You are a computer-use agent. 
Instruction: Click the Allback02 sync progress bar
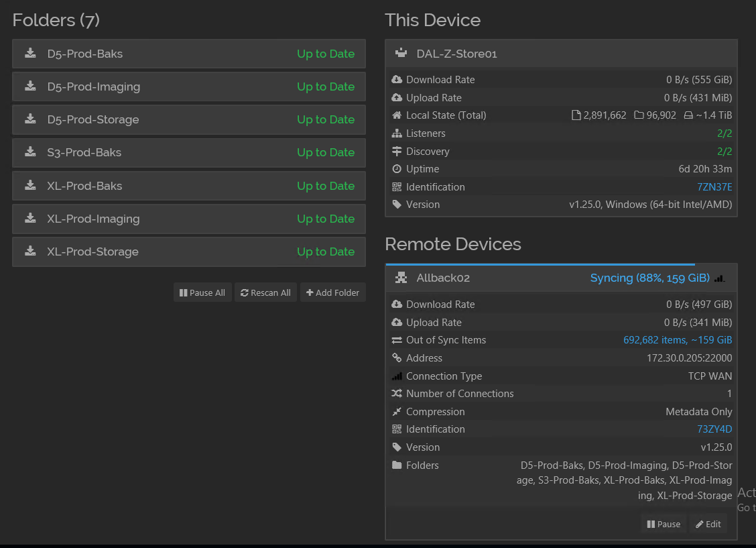540,264
